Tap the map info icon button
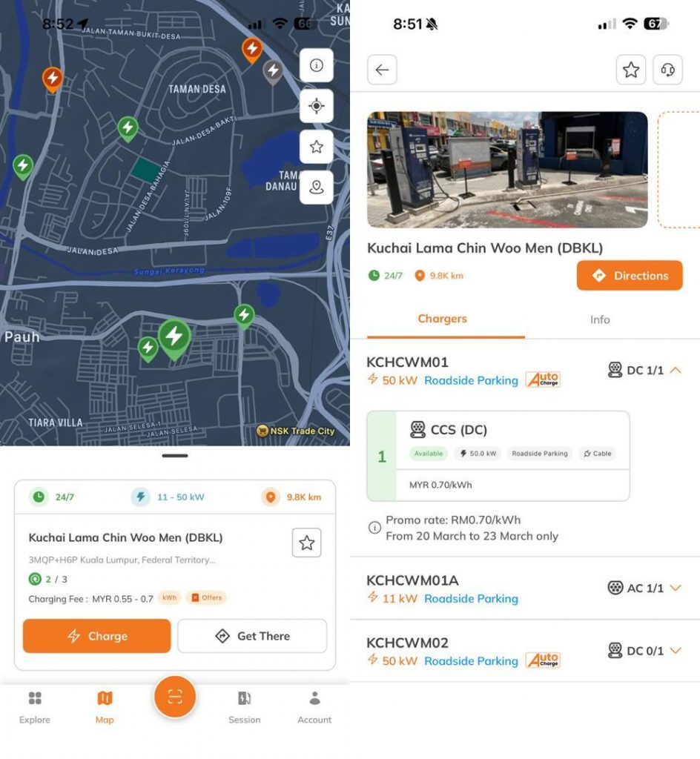The width and height of the screenshot is (700, 759). tap(316, 65)
